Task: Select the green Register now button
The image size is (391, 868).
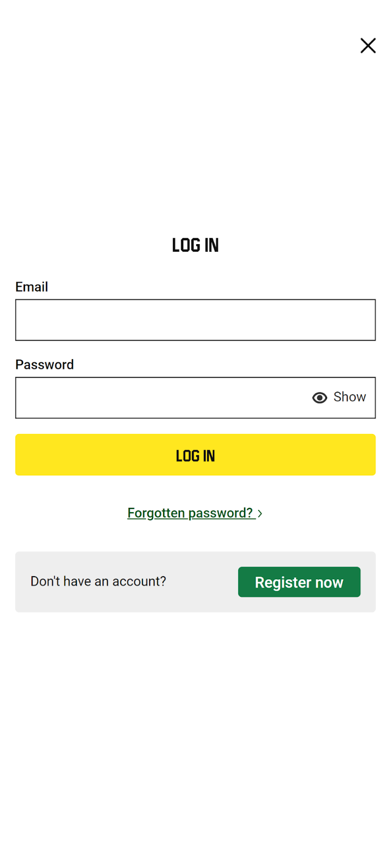Action: coord(299,582)
